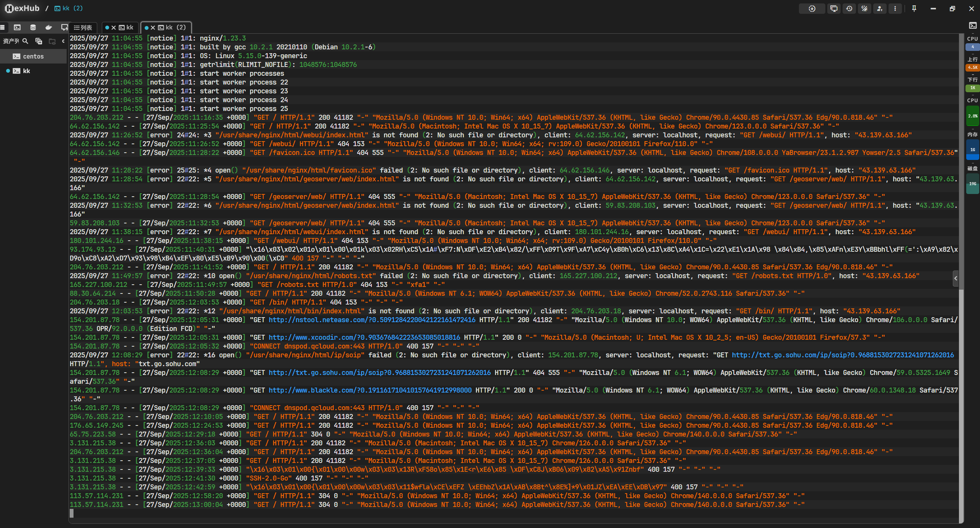The height and width of the screenshot is (528, 980).
Task: Close the kk (2) tab
Action: pos(153,28)
